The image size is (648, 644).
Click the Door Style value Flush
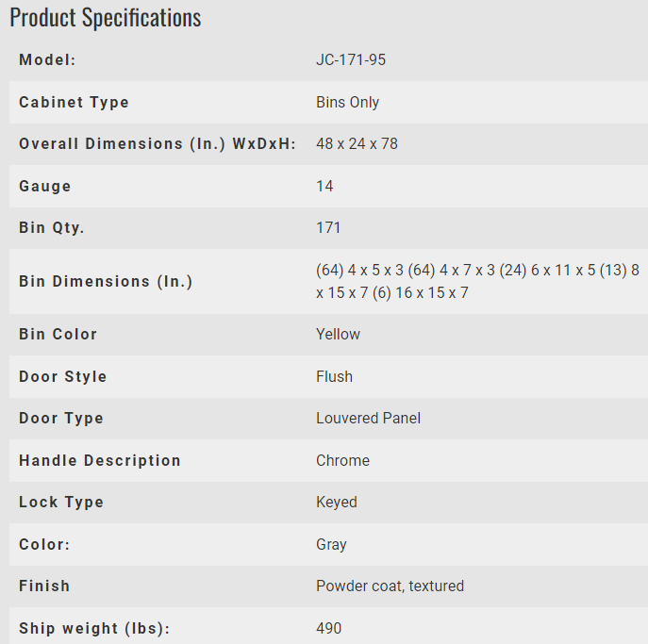[x=334, y=376]
